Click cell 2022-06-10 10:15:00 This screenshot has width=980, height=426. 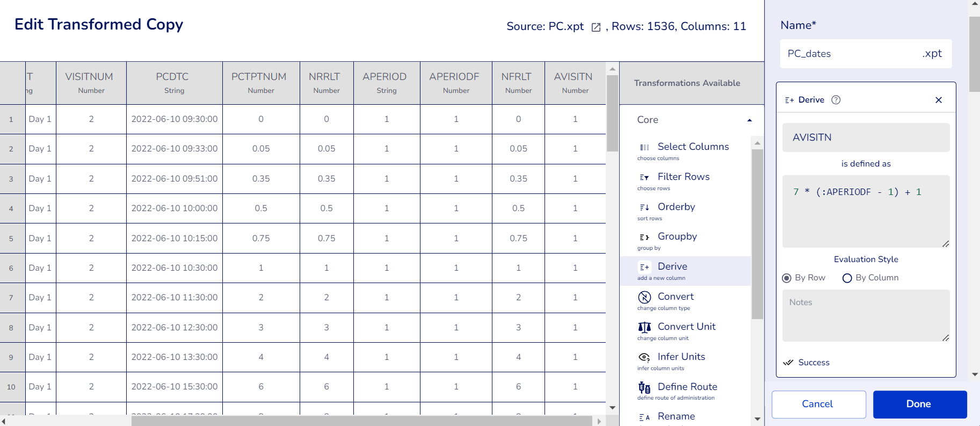point(175,239)
